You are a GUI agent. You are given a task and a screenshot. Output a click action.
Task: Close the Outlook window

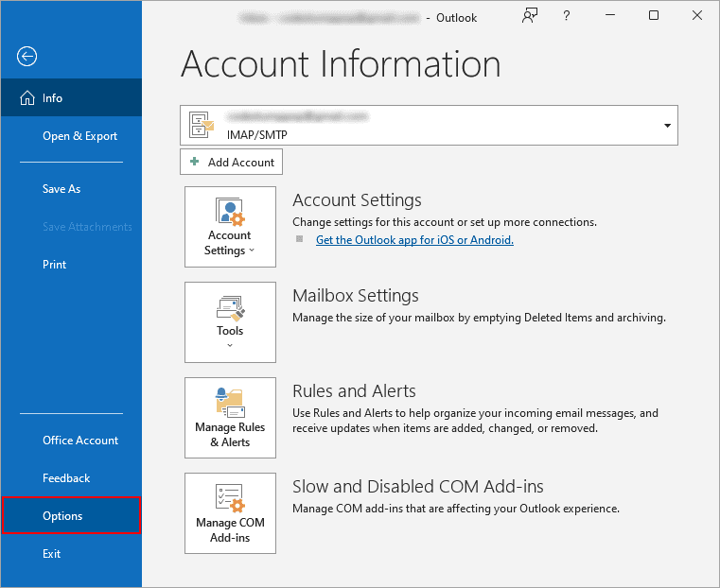tap(696, 15)
